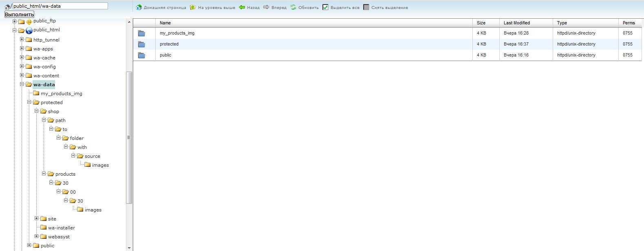
Task: Go up one level (На уровень выше)
Action: pos(212,7)
